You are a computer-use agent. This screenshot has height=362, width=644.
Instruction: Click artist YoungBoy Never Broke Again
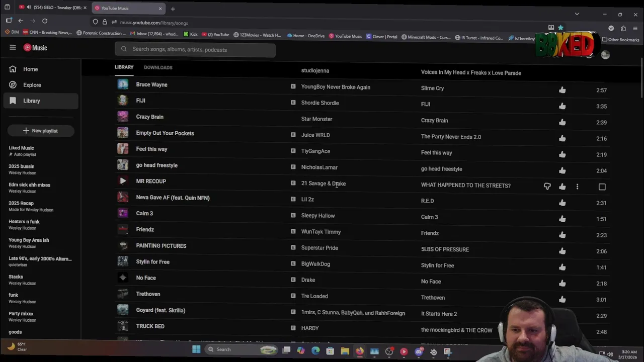point(336,87)
